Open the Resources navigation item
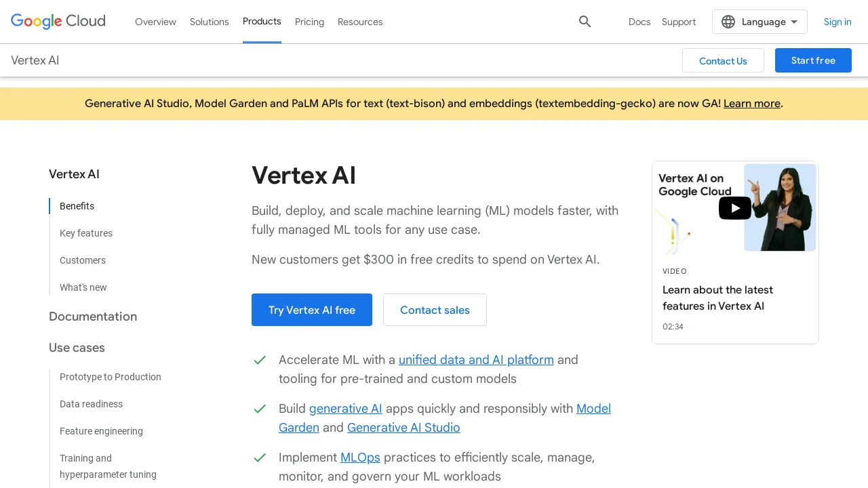 [x=360, y=22]
